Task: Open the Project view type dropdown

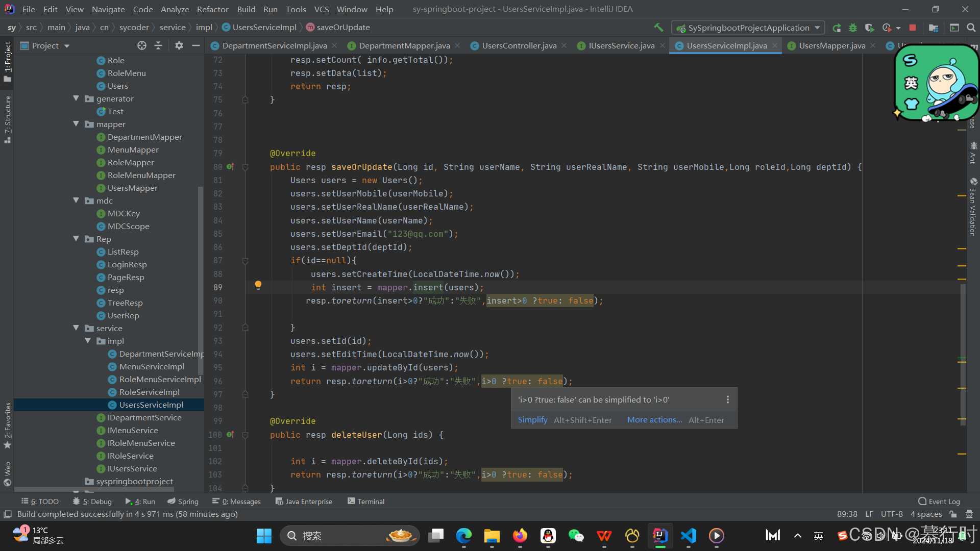Action: (x=45, y=45)
